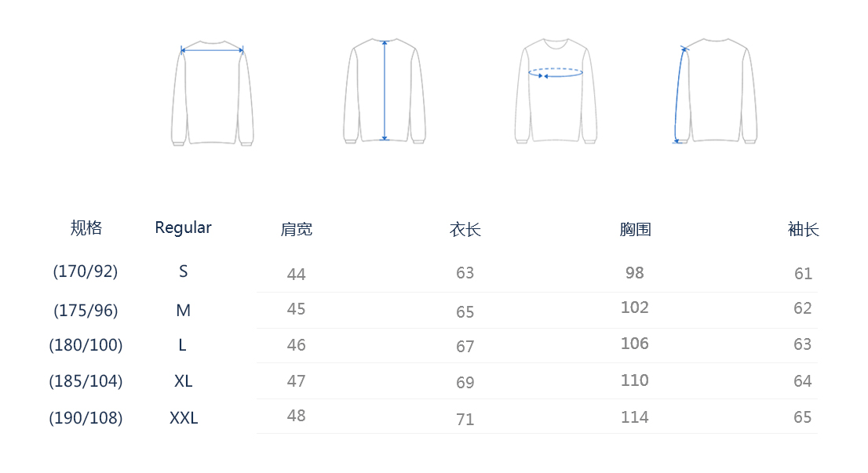
Task: Select size S row label
Action: pos(183,271)
